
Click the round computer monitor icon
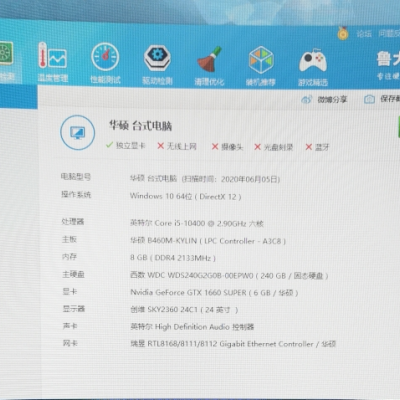click(78, 132)
